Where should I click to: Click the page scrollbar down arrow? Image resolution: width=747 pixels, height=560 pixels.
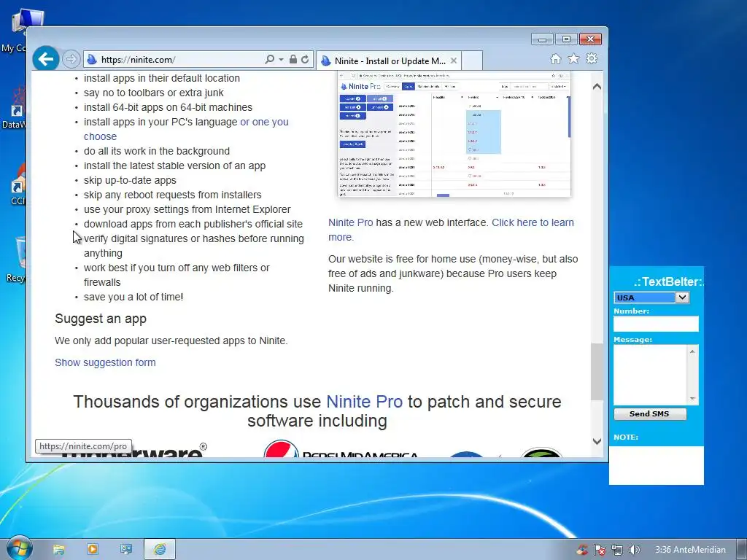click(x=597, y=441)
